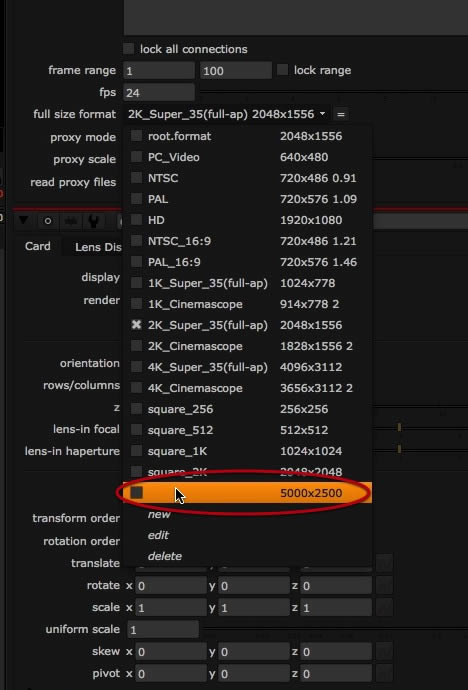The width and height of the screenshot is (468, 690).
Task: Click the uniform scale input field
Action: click(x=163, y=630)
